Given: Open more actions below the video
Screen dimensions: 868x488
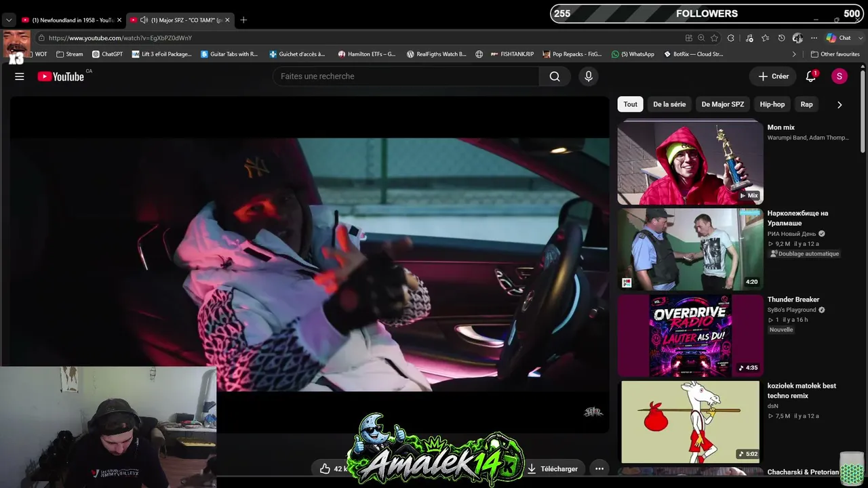Looking at the screenshot, I should (599, 468).
